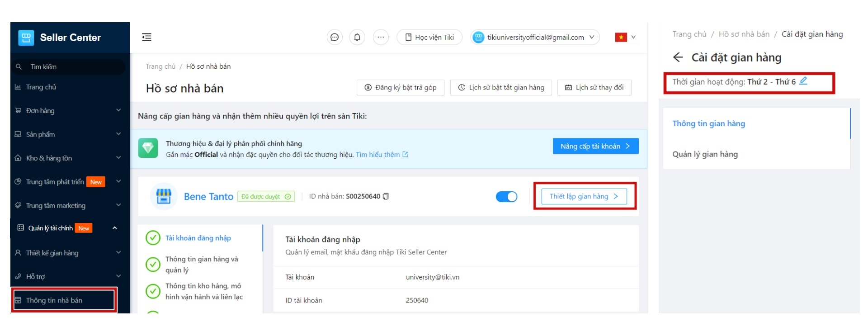The height and width of the screenshot is (322, 868).
Task: Click the Đã được duyệt status badge
Action: 266,197
